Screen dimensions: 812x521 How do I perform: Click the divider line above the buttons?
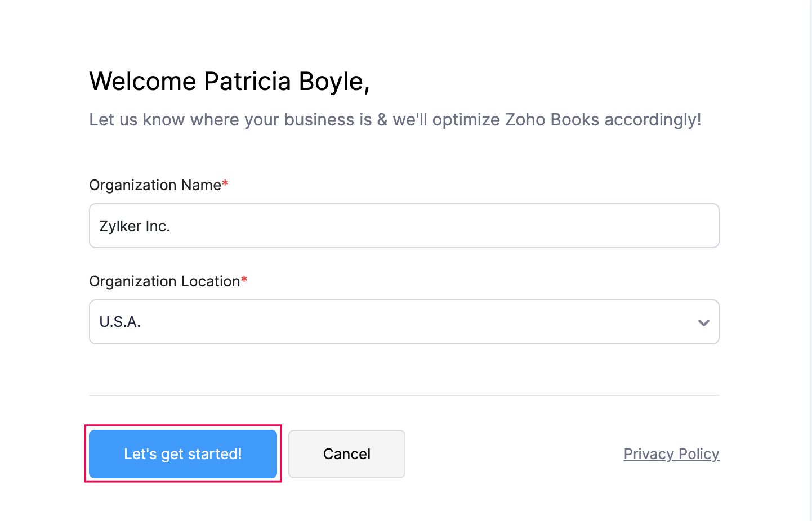click(x=403, y=396)
